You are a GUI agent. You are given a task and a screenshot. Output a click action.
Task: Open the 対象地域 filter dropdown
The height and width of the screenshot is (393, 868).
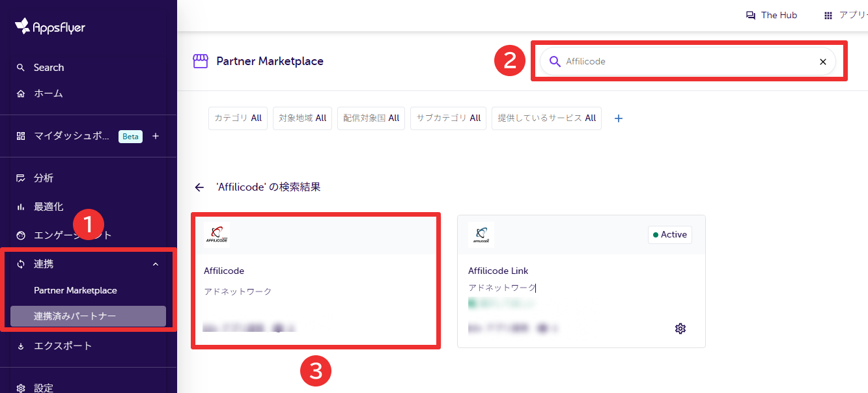tap(303, 118)
